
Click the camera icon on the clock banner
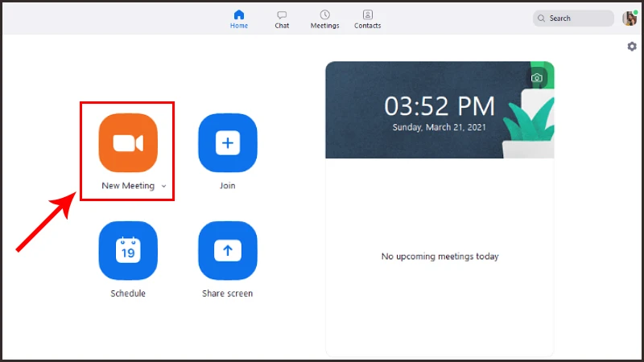537,78
